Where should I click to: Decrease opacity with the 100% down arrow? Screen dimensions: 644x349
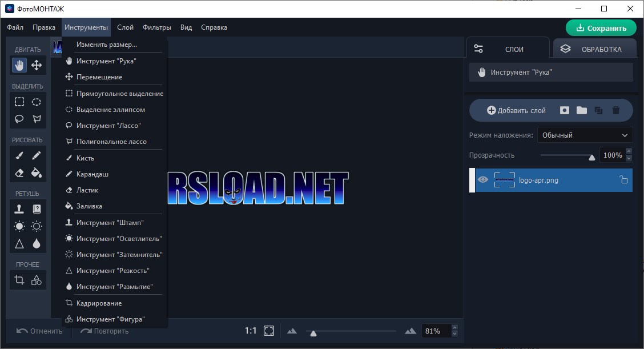[x=629, y=158]
